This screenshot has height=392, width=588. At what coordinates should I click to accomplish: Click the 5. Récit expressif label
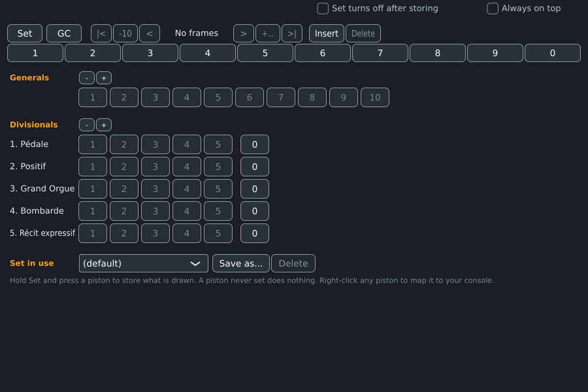tap(42, 233)
